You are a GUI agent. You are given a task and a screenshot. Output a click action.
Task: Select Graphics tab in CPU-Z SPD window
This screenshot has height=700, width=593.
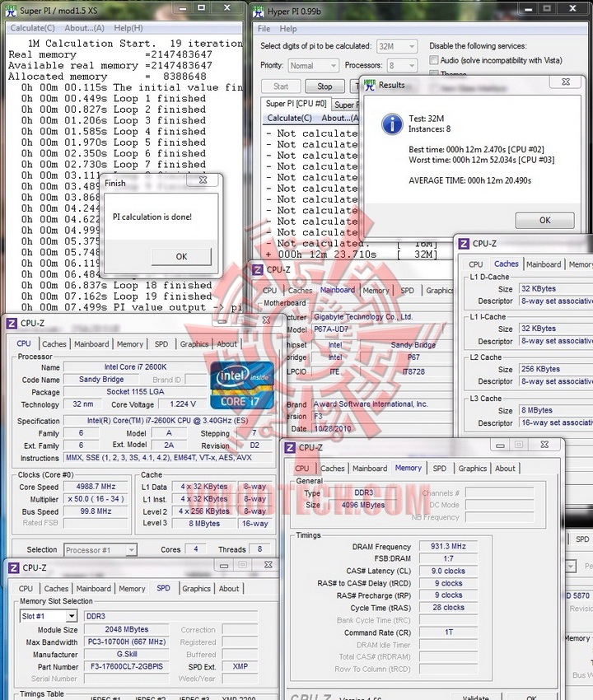pos(196,588)
